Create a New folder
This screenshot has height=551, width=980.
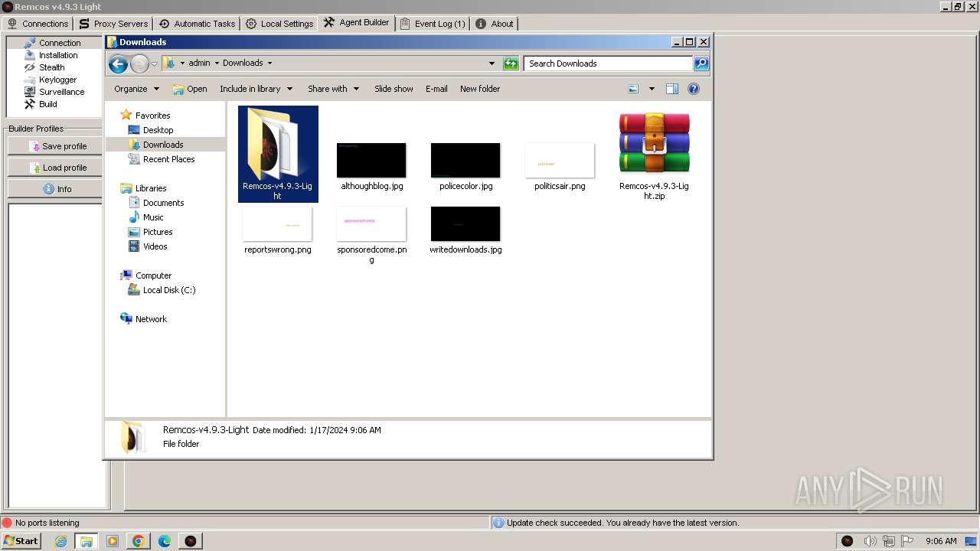(480, 89)
